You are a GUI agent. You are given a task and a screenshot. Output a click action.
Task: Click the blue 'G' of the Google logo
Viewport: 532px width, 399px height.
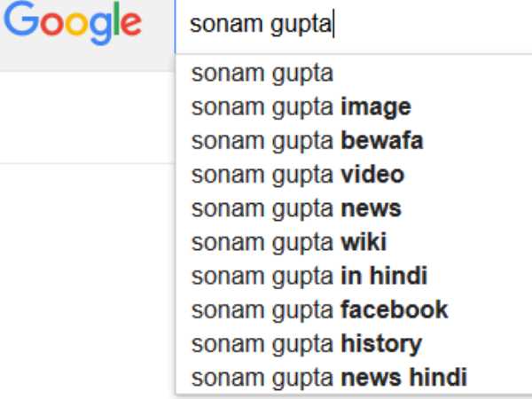[20, 22]
